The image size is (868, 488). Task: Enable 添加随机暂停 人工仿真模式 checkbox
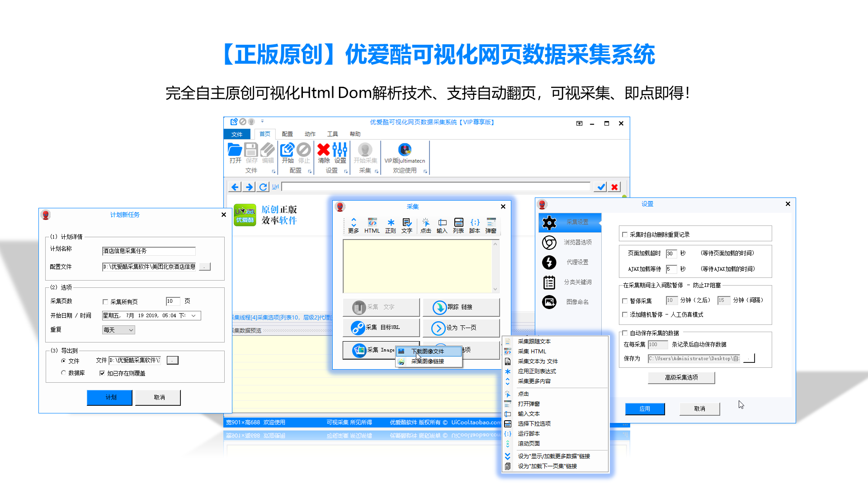point(625,314)
